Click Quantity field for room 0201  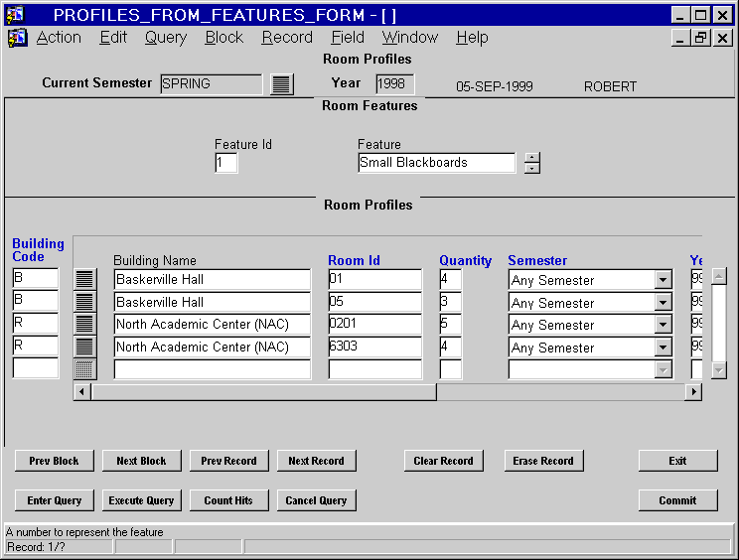(451, 324)
